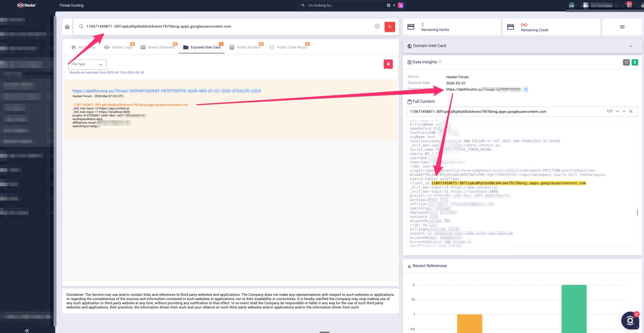Switch to the Breach Datasets tab
This screenshot has height=333, width=644.
158,47
